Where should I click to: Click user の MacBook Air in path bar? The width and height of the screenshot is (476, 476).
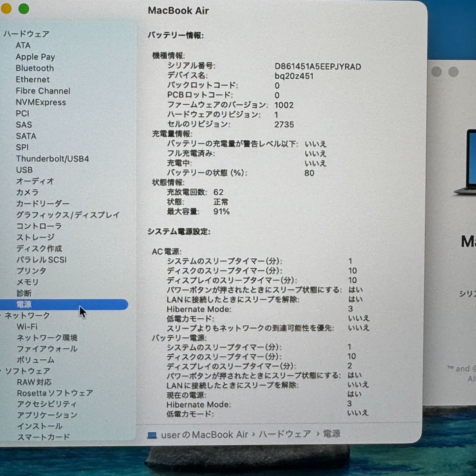(x=204, y=434)
